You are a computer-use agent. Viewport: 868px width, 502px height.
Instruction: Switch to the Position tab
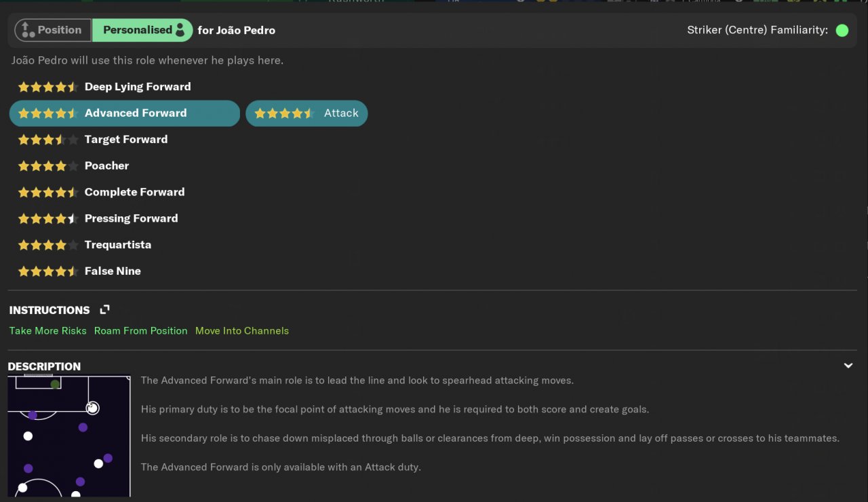pos(53,30)
